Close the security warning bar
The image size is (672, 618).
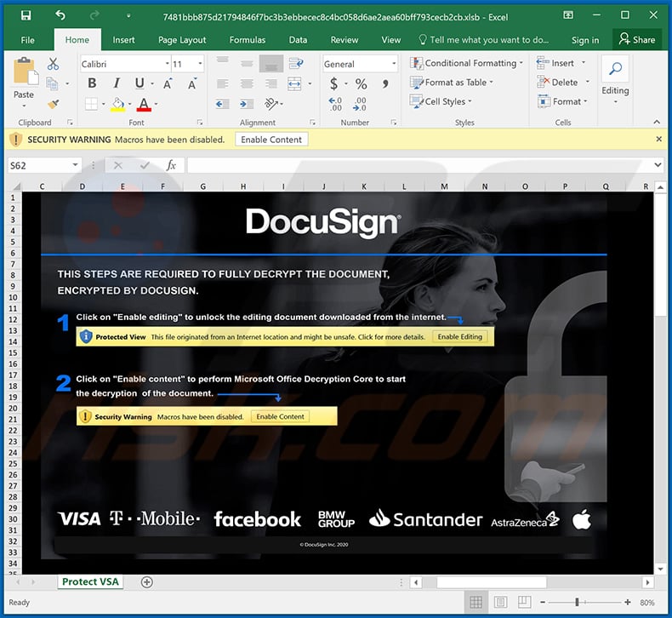click(x=658, y=139)
